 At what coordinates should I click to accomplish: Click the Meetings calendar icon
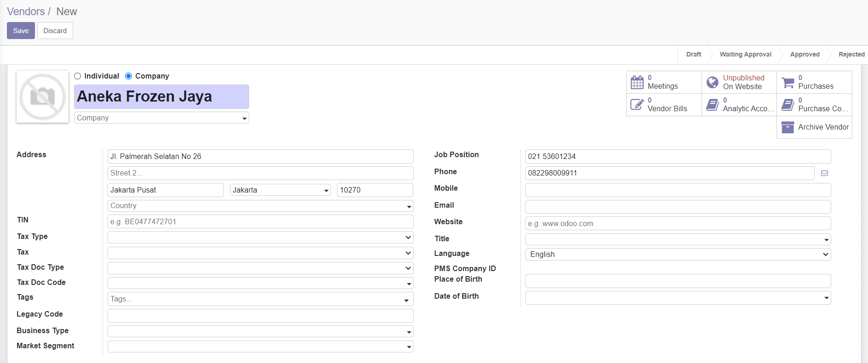point(637,82)
